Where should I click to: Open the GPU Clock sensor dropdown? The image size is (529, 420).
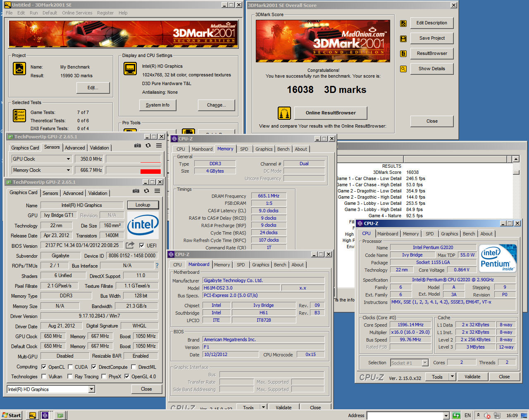point(69,159)
